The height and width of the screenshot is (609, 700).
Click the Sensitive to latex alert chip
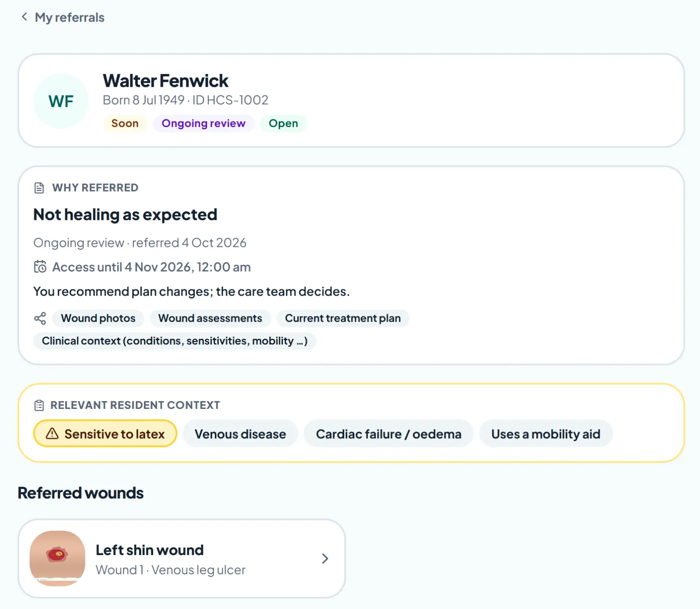[x=105, y=433]
